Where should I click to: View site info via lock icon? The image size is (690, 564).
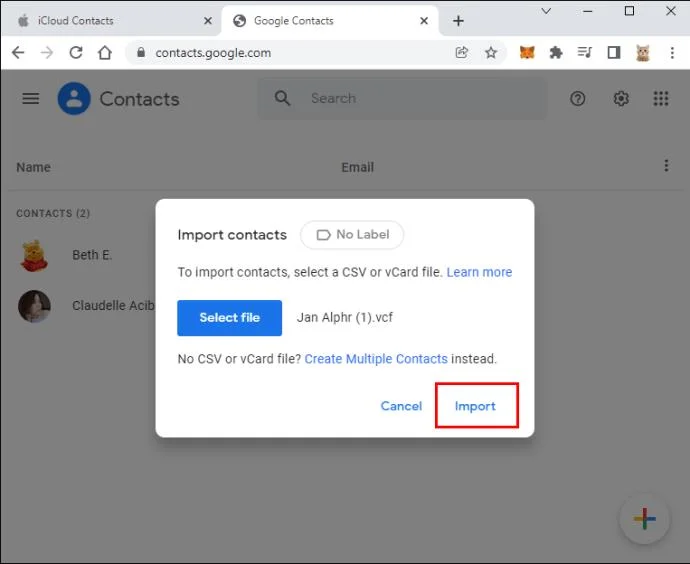(x=141, y=52)
